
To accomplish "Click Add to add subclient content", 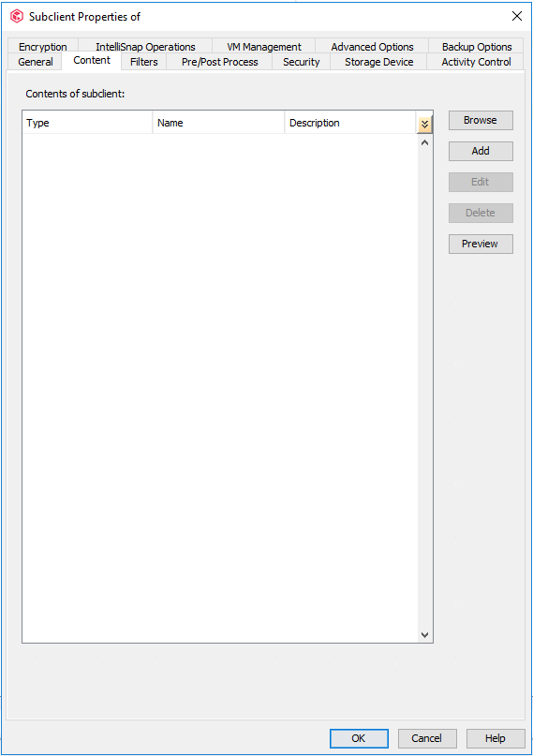I will (x=481, y=151).
